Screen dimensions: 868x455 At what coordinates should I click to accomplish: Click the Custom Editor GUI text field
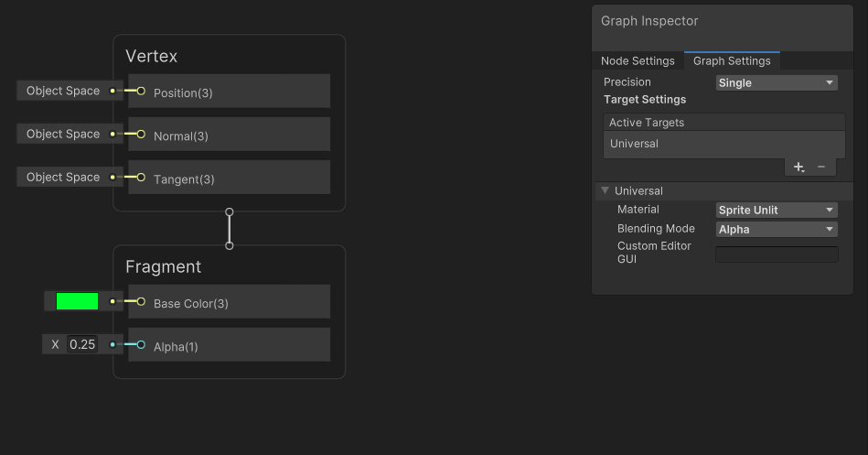pos(777,254)
